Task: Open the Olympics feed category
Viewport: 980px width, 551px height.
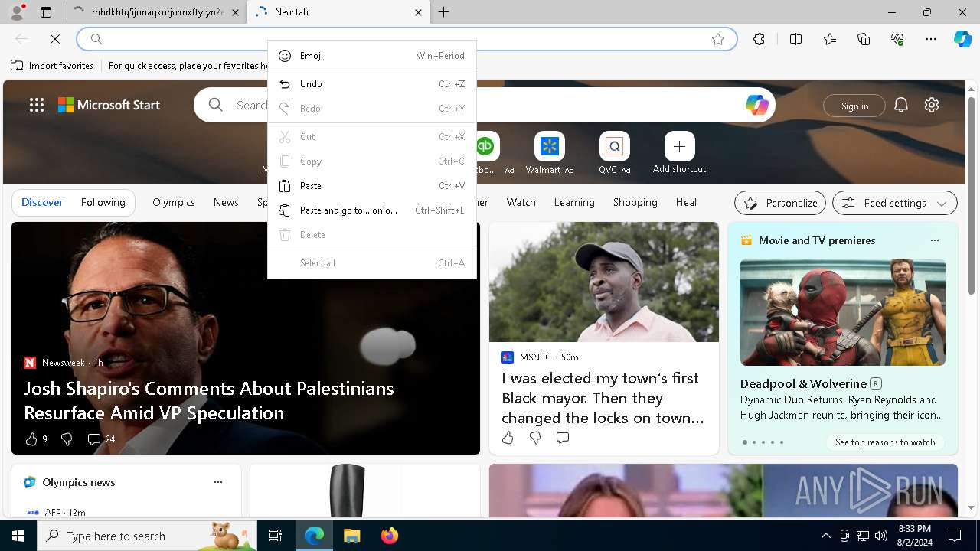Action: tap(174, 202)
